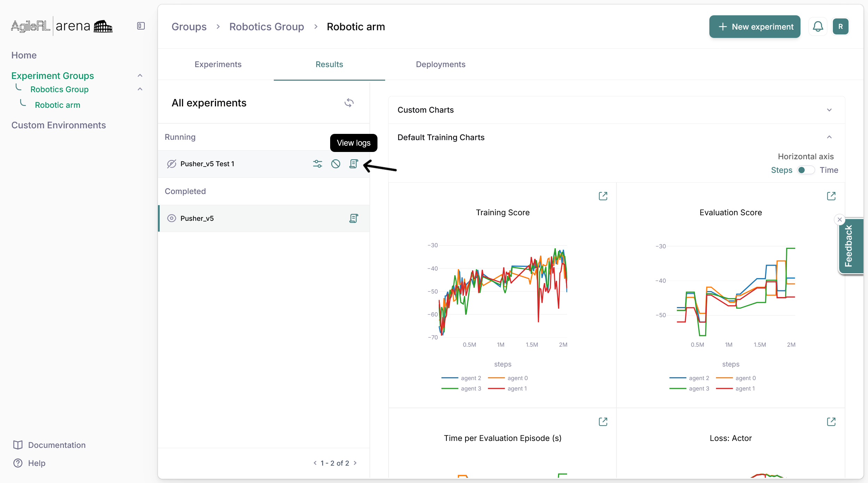Open the Deployments tab
This screenshot has width=868, height=483.
pyautogui.click(x=440, y=64)
